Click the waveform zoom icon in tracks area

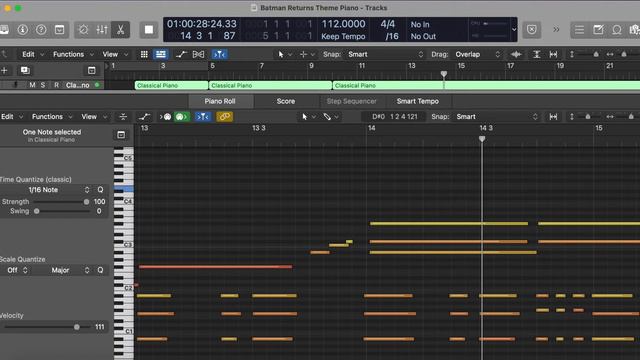click(x=516, y=54)
